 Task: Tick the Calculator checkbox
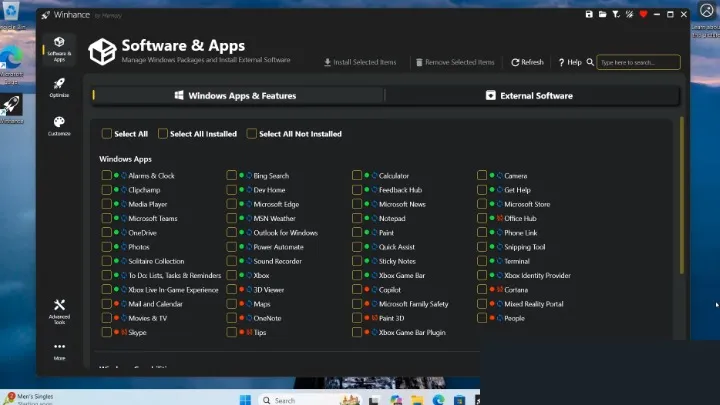click(357, 175)
